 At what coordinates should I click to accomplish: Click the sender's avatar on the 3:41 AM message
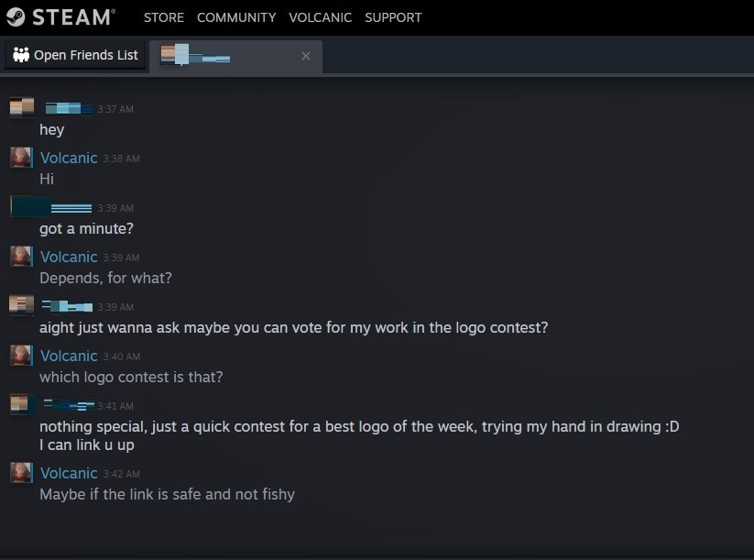[x=22, y=404]
